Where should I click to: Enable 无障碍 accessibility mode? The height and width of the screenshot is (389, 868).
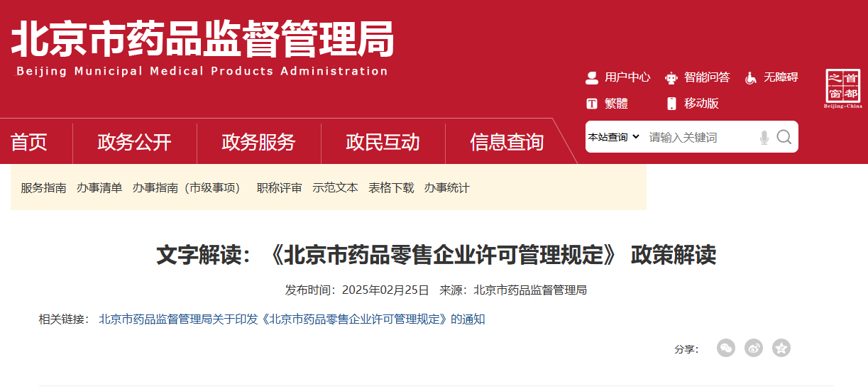771,77
